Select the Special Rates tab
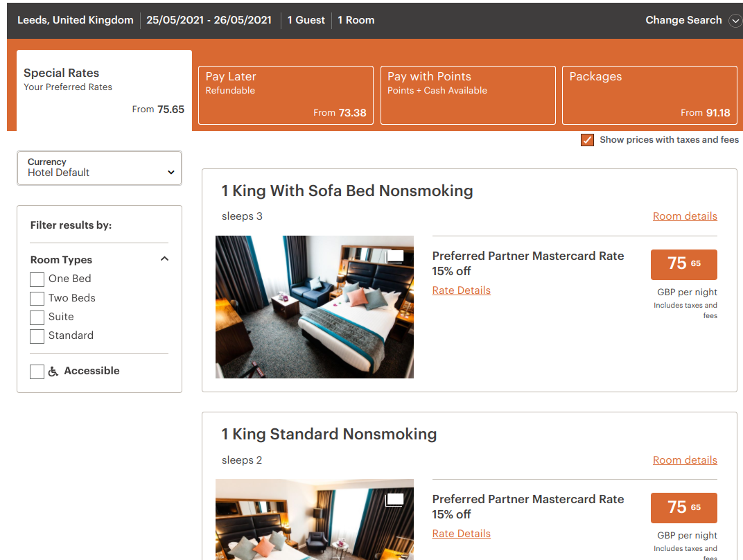Viewport: 743px width, 560px height. pos(104,90)
